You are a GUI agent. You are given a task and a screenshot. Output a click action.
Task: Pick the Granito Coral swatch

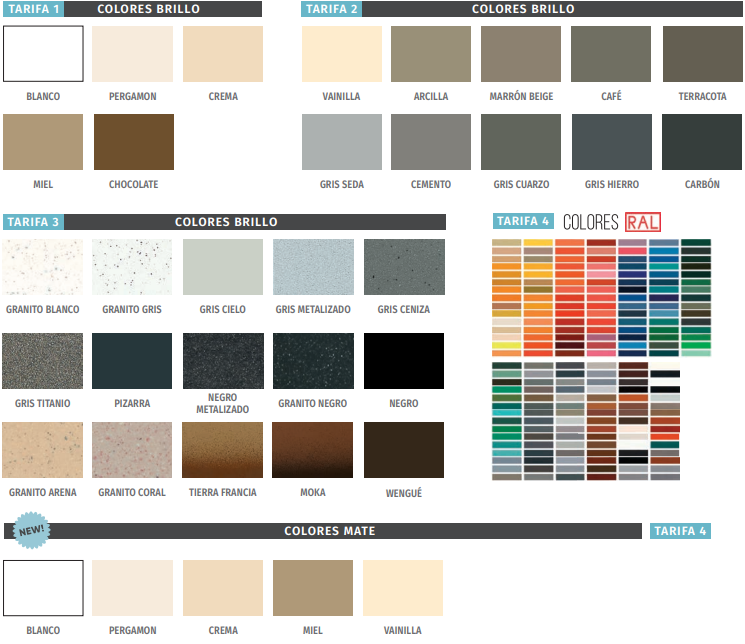point(132,450)
